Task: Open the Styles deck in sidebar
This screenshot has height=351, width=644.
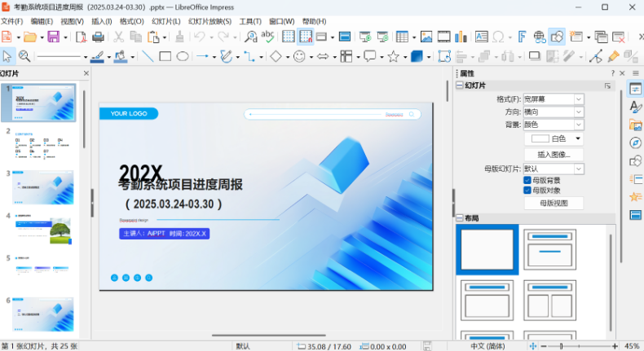Action: coord(635,107)
